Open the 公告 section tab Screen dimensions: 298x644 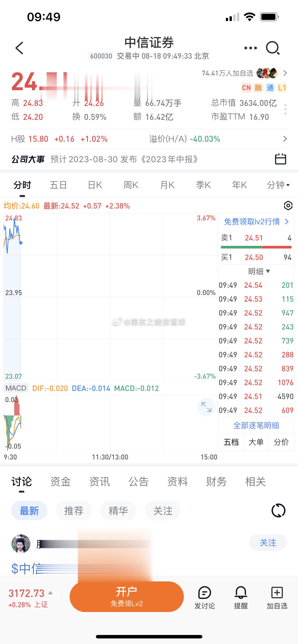point(139,481)
